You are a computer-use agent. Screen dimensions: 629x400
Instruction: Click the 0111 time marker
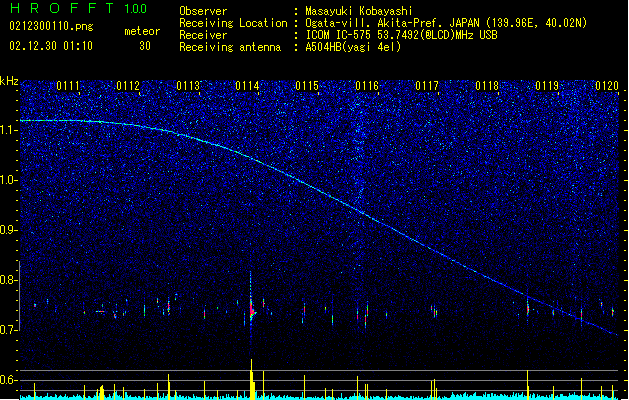tap(68, 86)
